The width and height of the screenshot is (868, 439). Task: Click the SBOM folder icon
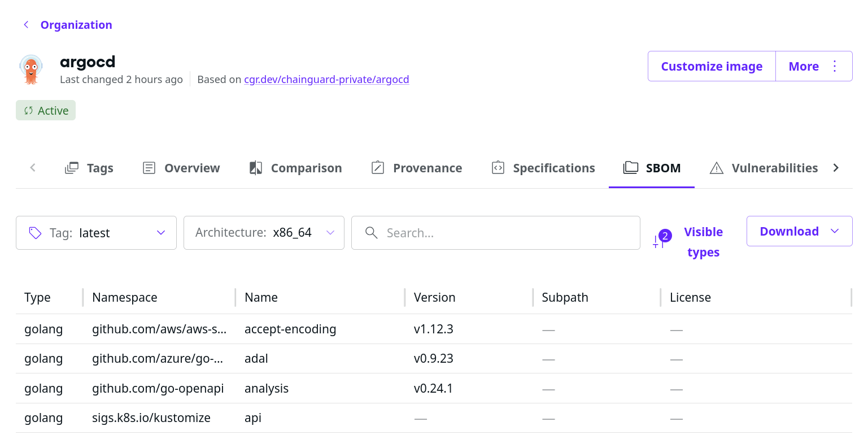point(630,167)
